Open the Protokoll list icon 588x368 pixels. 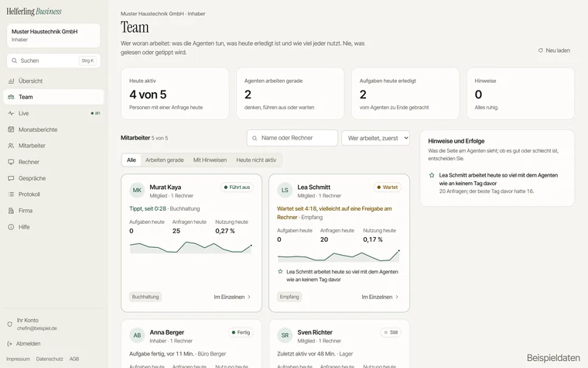pos(12,194)
